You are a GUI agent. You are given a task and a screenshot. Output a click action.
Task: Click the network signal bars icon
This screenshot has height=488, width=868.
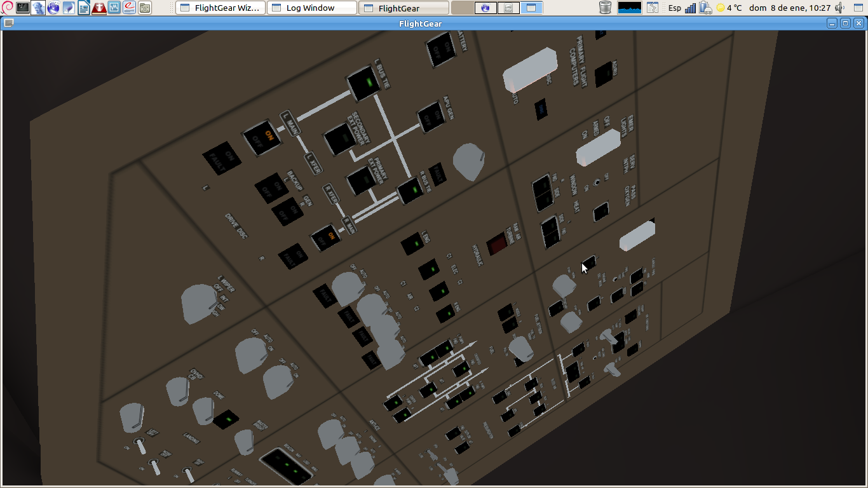(x=690, y=8)
